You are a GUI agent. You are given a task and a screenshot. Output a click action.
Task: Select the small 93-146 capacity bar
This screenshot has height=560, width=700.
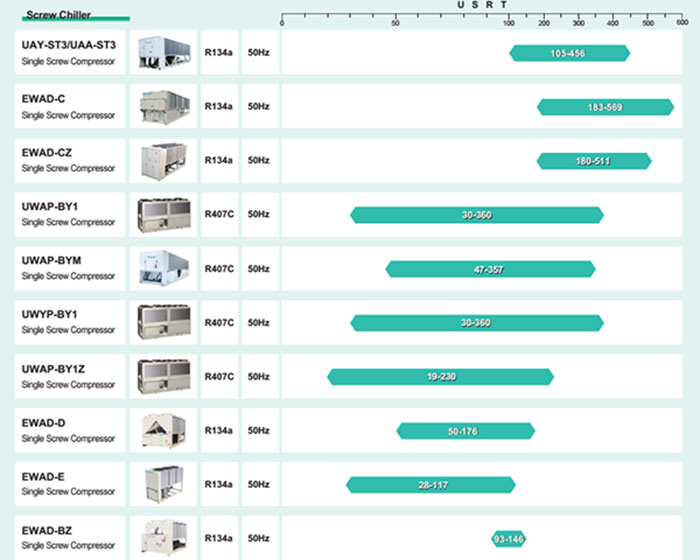(x=508, y=539)
